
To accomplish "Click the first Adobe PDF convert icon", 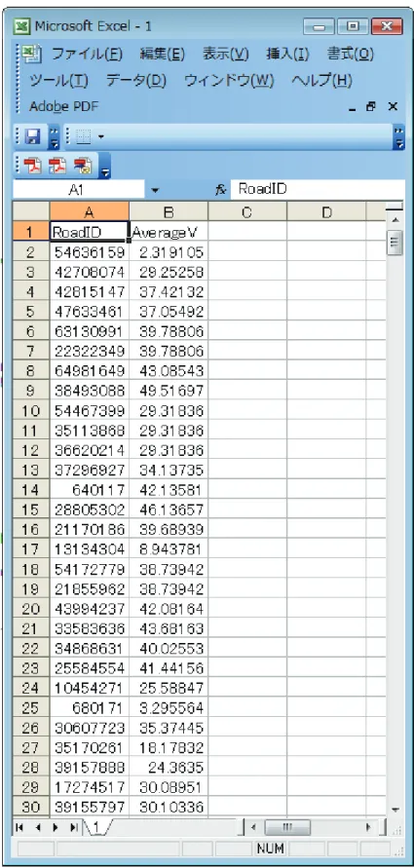I will (35, 165).
